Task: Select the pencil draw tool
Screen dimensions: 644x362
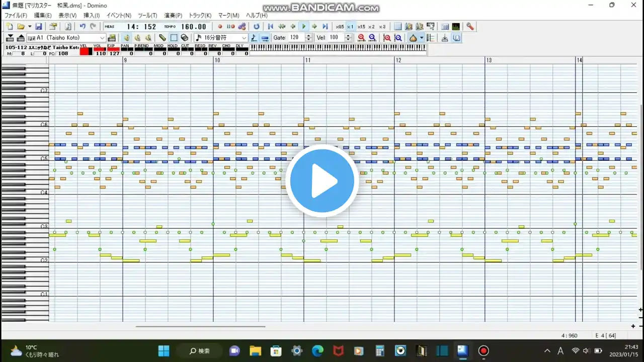Action: click(163, 38)
